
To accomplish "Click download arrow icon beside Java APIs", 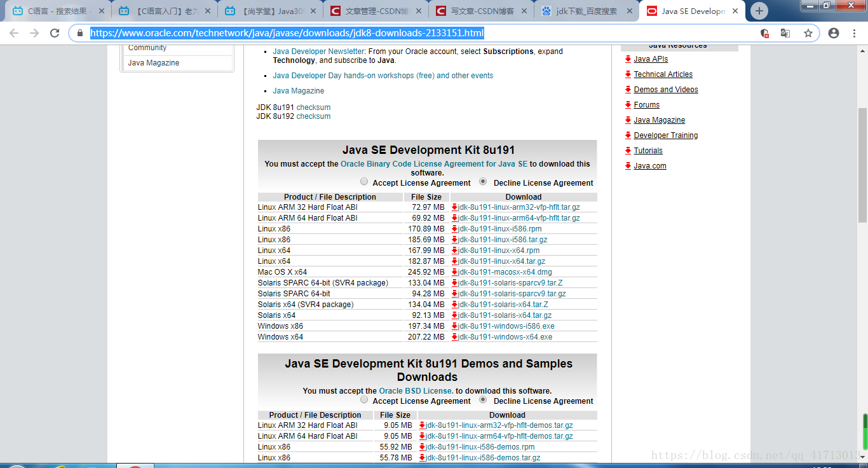I will click(x=628, y=59).
